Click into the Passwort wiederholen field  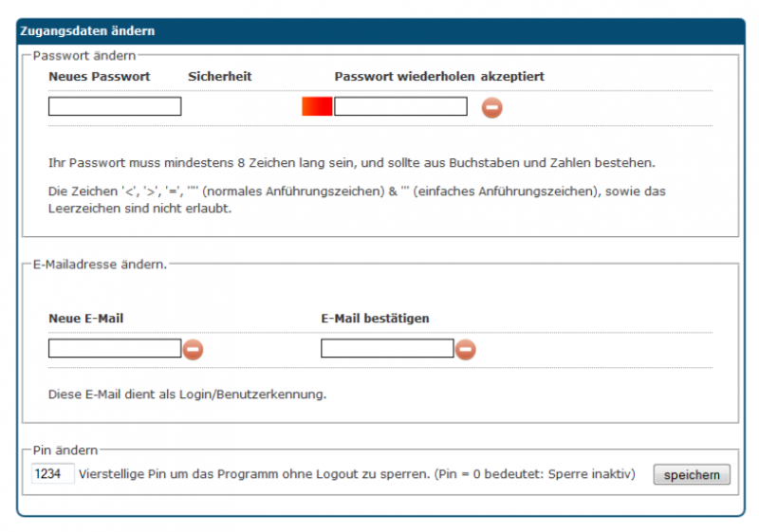tap(400, 106)
